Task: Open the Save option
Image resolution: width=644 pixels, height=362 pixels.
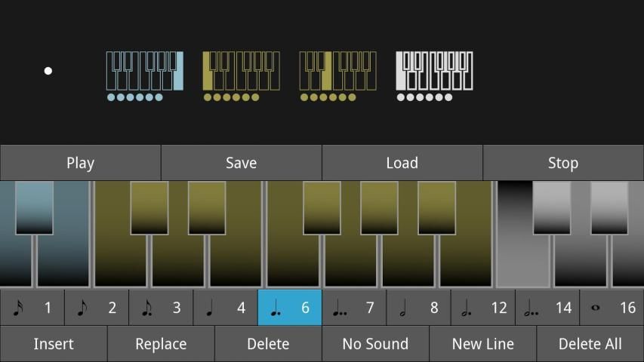Action: [242, 163]
